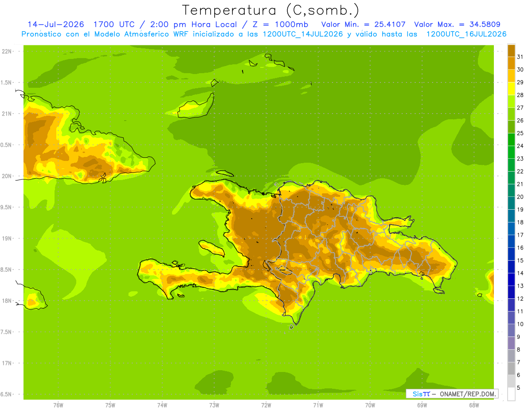Click the "21N" latitude axis label
The width and height of the screenshot is (532, 411).
pyautogui.click(x=7, y=114)
